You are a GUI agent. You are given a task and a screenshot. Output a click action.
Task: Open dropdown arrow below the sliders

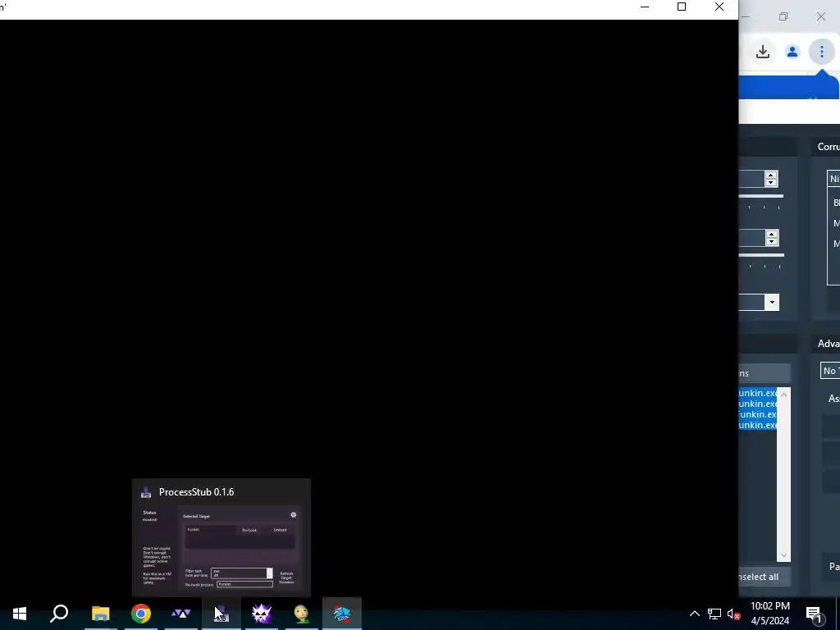click(772, 302)
